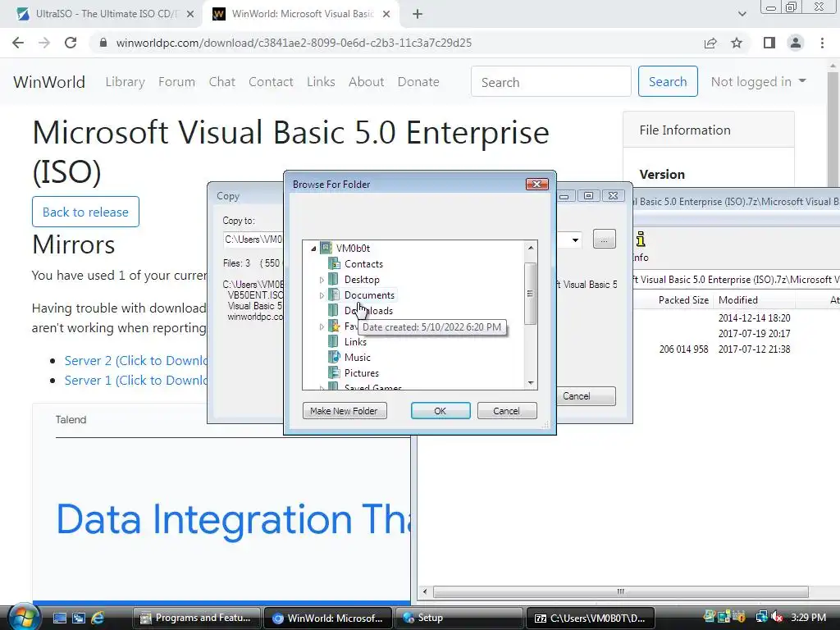Click the folder tree scroll down arrow
The height and width of the screenshot is (630, 840).
[x=531, y=383]
